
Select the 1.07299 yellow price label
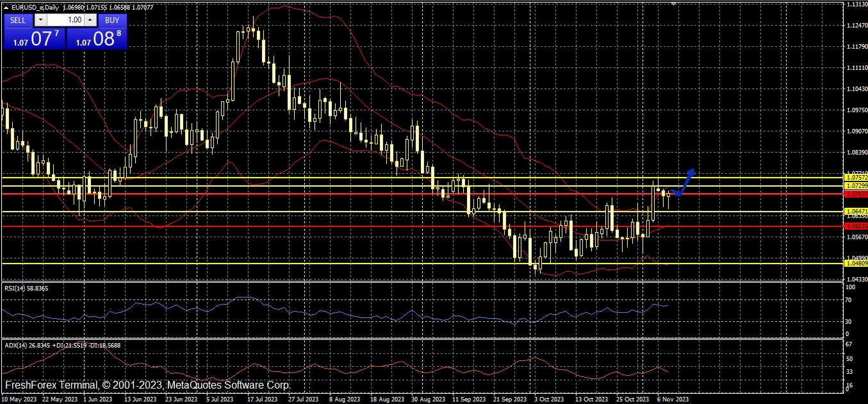pyautogui.click(x=856, y=185)
